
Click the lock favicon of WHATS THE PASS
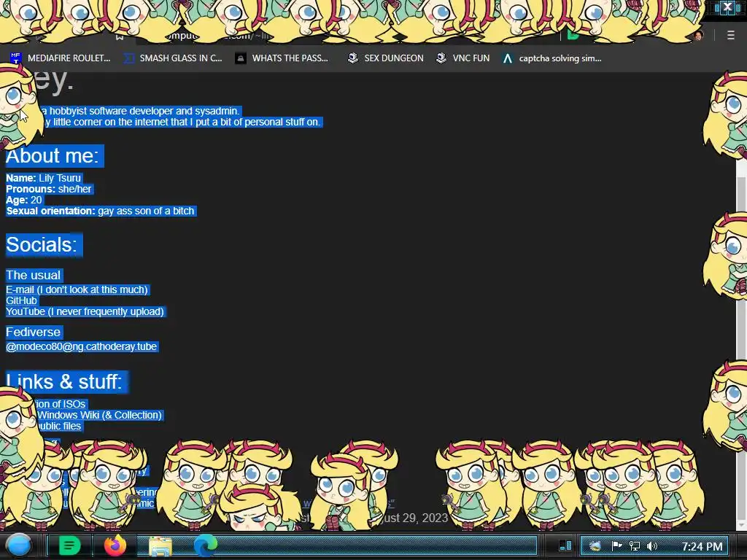pyautogui.click(x=241, y=58)
